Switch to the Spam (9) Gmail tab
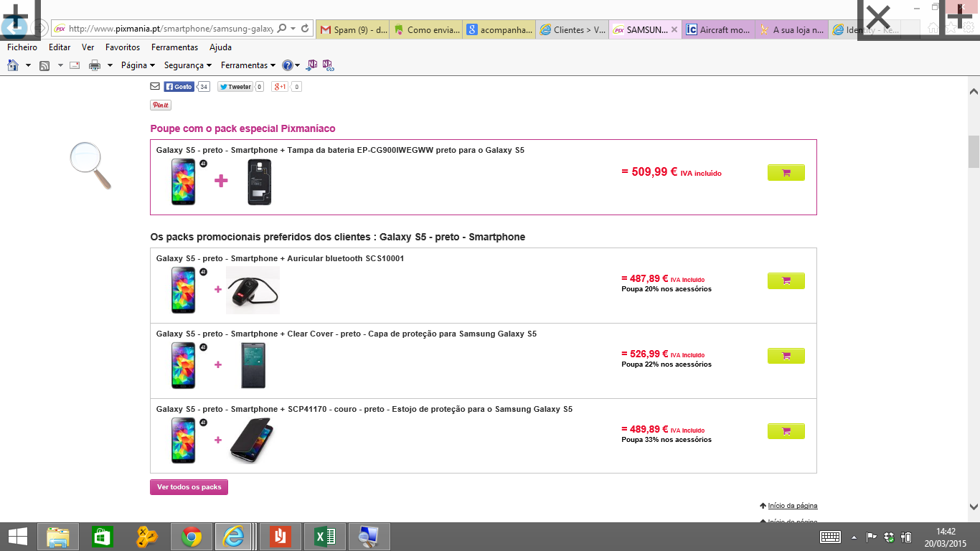The image size is (980, 551). [x=353, y=30]
